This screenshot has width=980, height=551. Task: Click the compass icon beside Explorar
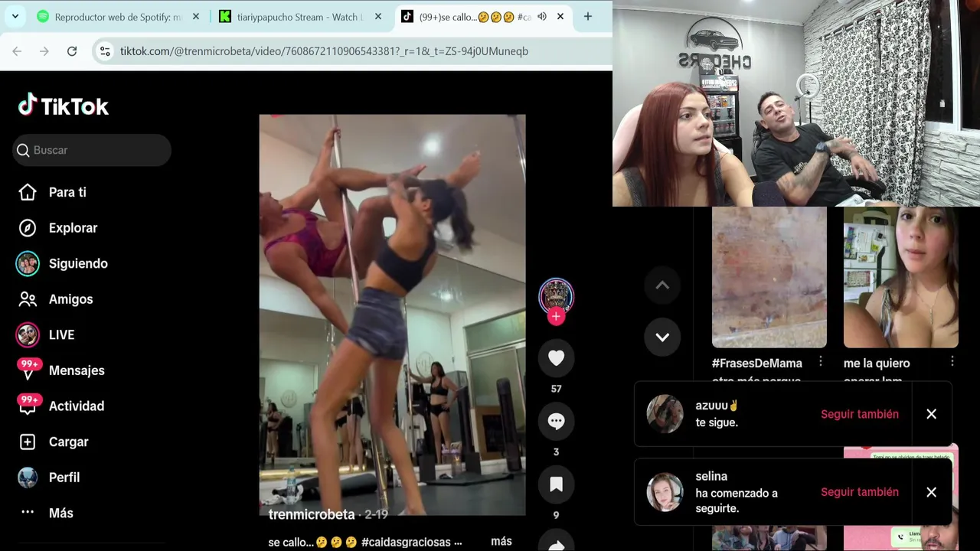tap(28, 228)
